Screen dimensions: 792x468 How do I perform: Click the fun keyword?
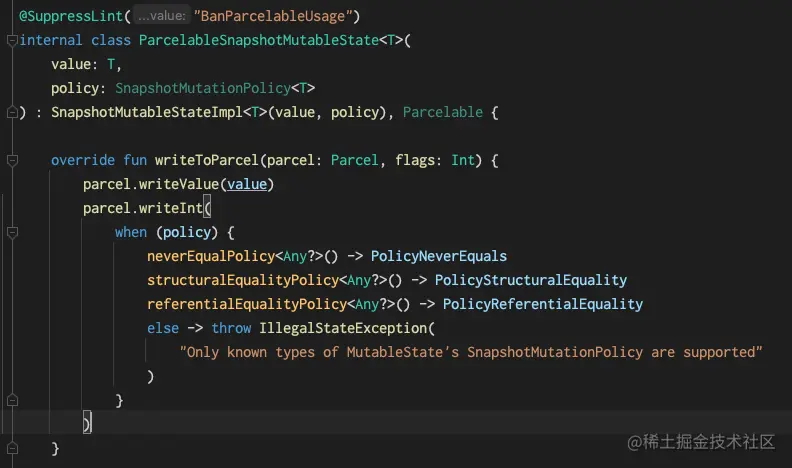pos(135,161)
